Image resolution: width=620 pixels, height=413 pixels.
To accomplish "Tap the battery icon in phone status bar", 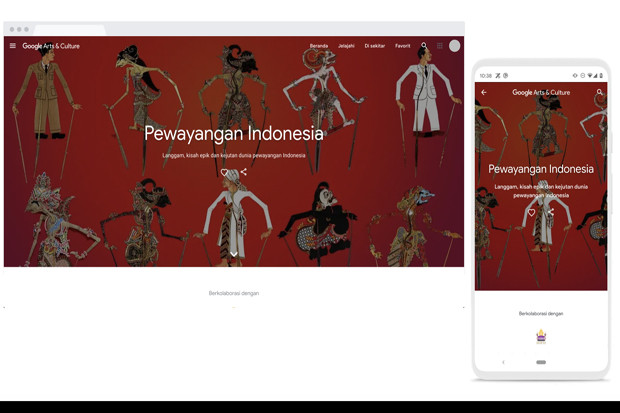I will pos(601,76).
